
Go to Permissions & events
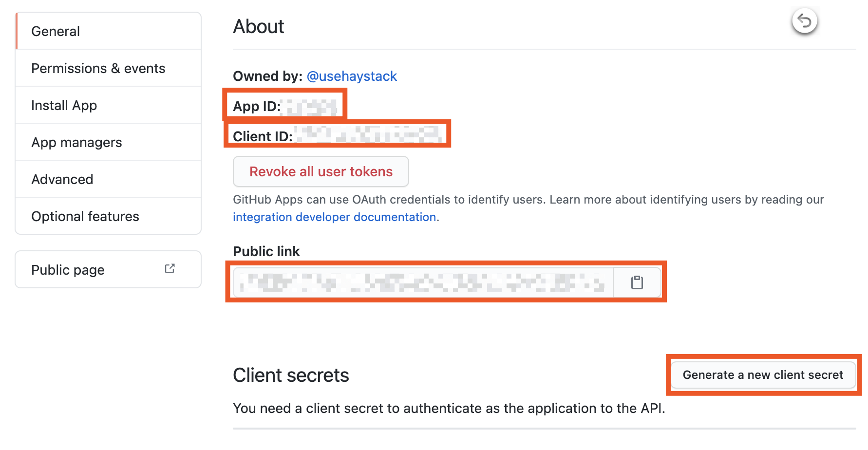pos(98,68)
